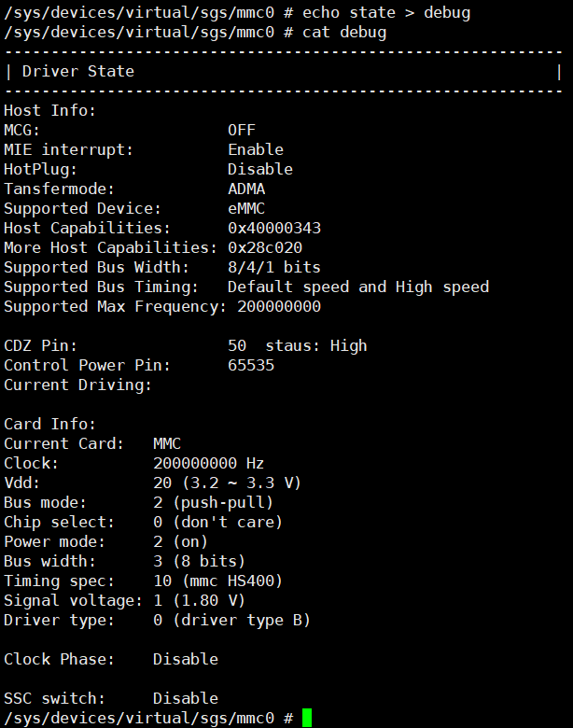This screenshot has height=728, width=573.
Task: Click the Host Capabilities value 0x40000343
Action: 274,228
